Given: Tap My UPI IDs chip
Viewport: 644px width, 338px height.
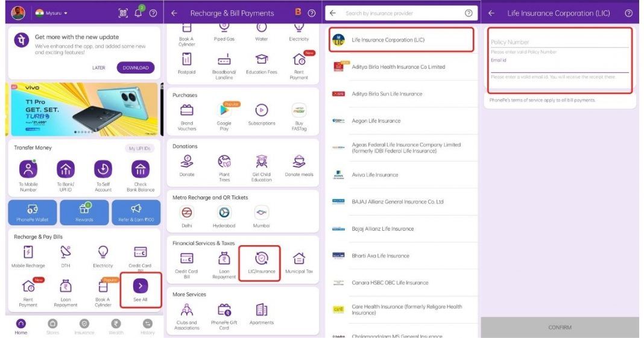Looking at the screenshot, I should tap(140, 148).
